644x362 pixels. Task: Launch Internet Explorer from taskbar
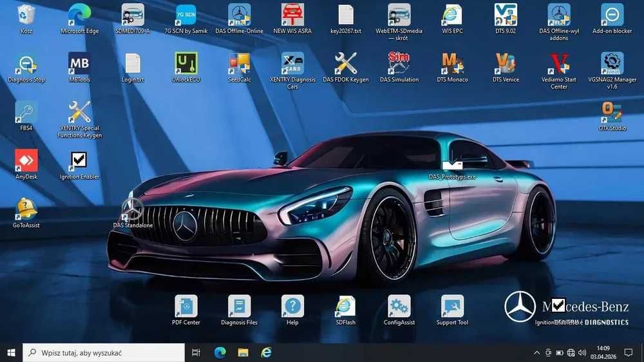coord(266,352)
